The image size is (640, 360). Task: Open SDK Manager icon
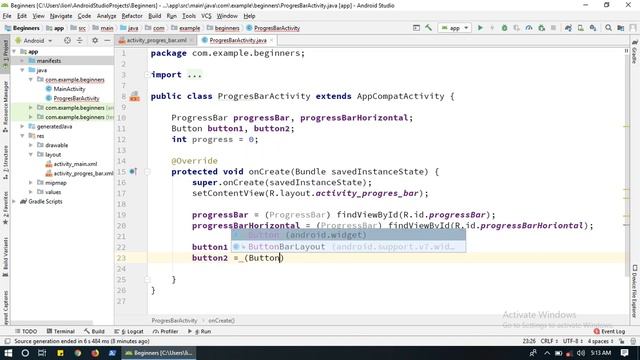pos(593,28)
